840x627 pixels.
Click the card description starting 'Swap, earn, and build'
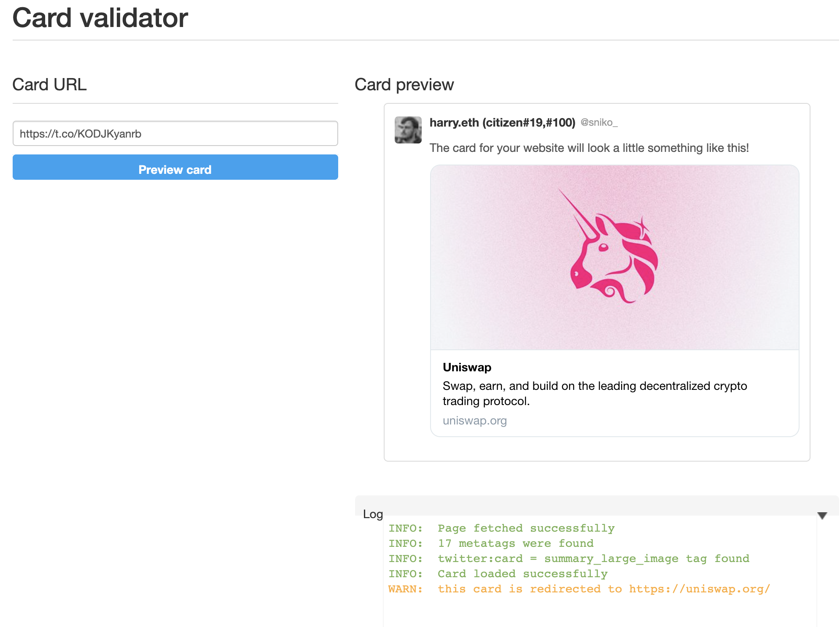[595, 393]
